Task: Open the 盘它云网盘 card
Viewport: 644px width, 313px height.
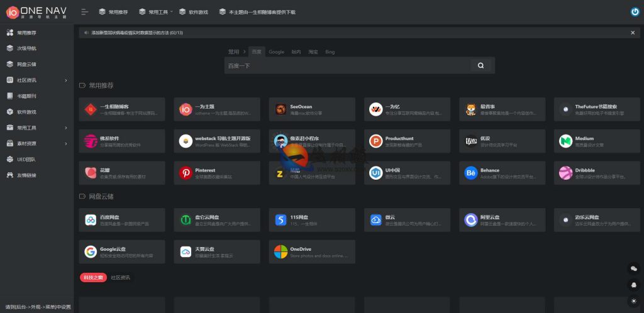Action: click(217, 220)
